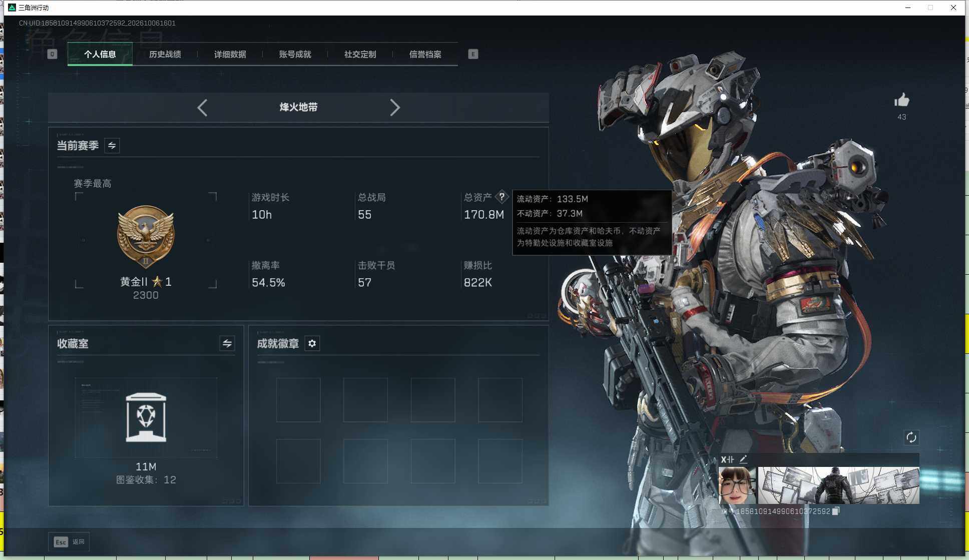Click the 流动资产: 133.5M tooltip line
Image resolution: width=969 pixels, height=560 pixels.
553,199
